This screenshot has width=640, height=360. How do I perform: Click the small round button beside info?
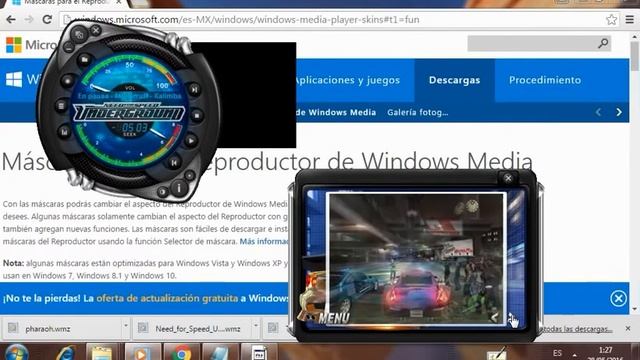tap(163, 191)
